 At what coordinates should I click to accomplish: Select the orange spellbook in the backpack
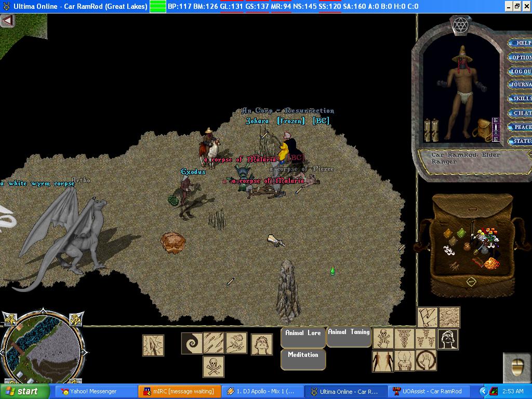(448, 234)
